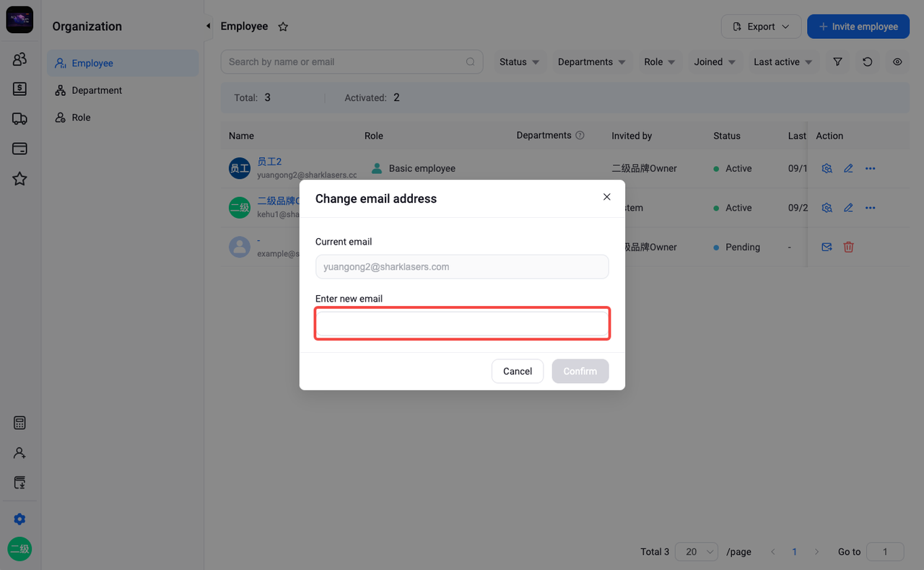This screenshot has width=924, height=570.
Task: Click the Confirm button in dialog
Action: tap(580, 371)
